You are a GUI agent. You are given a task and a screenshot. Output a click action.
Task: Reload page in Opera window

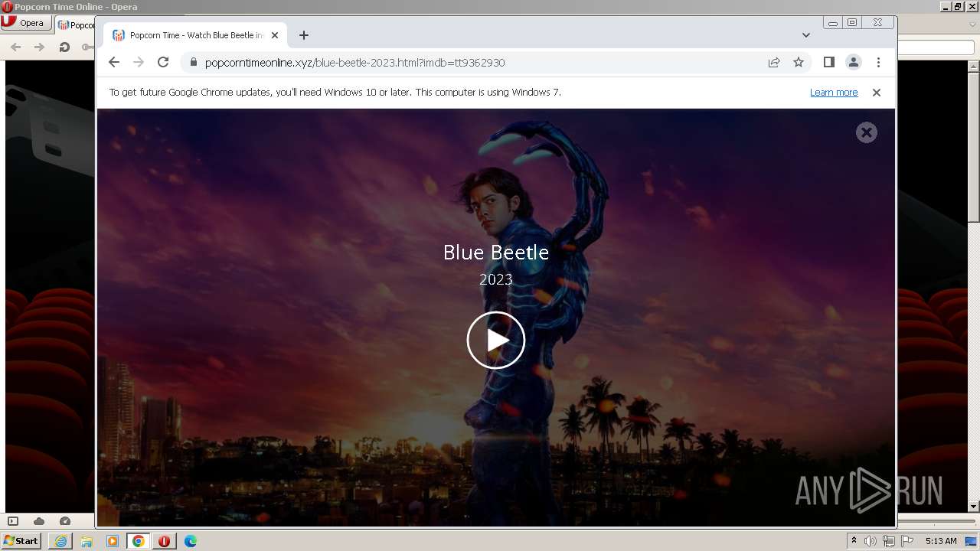[64, 47]
